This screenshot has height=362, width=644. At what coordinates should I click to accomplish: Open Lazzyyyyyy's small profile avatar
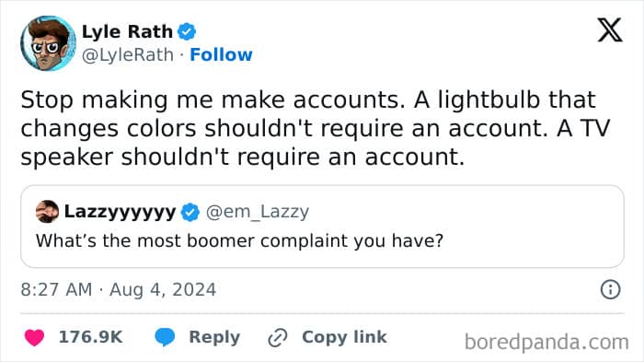coord(47,212)
